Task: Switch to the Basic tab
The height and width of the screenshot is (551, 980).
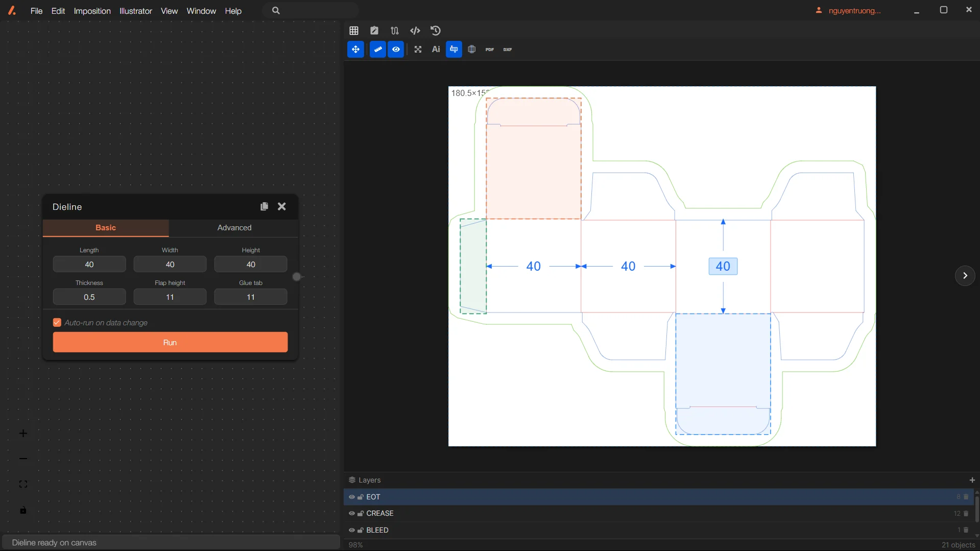Action: tap(106, 228)
